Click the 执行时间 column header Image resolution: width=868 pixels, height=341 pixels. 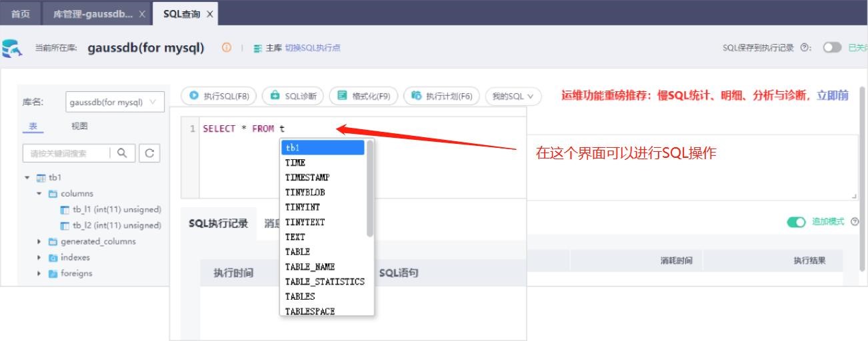233,273
